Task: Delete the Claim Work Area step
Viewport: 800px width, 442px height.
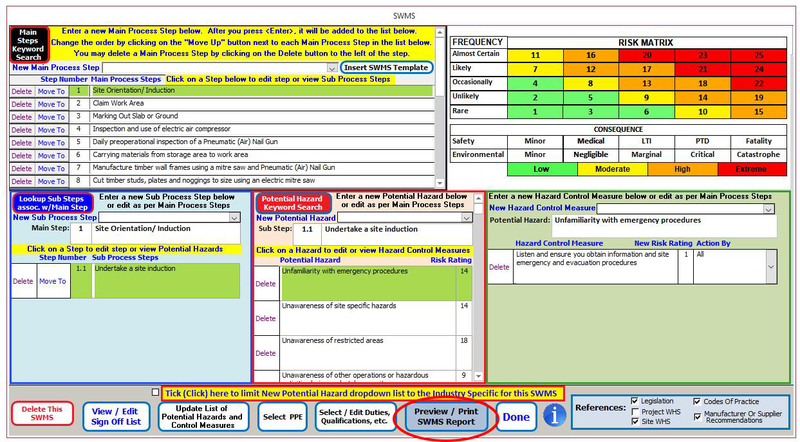Action: [22, 104]
